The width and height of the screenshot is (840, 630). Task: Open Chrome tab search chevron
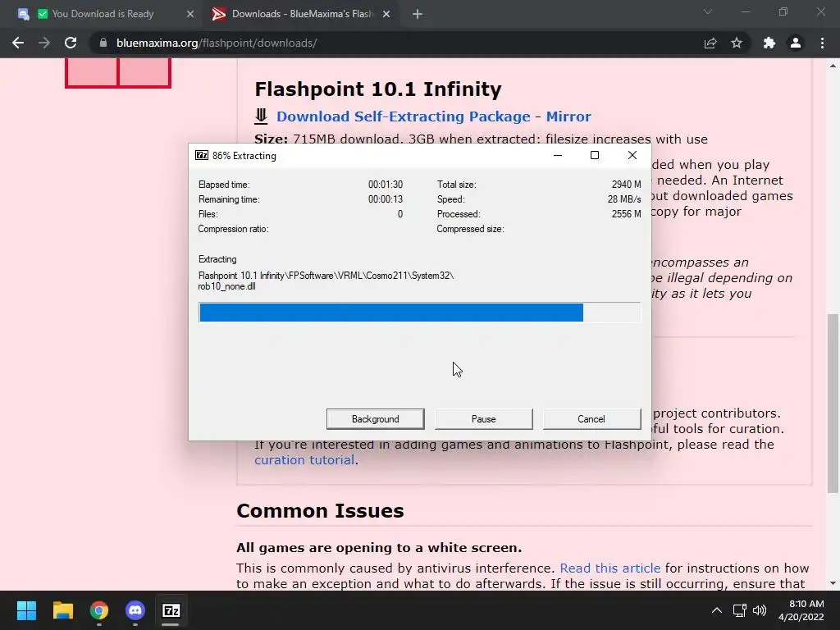tap(708, 11)
